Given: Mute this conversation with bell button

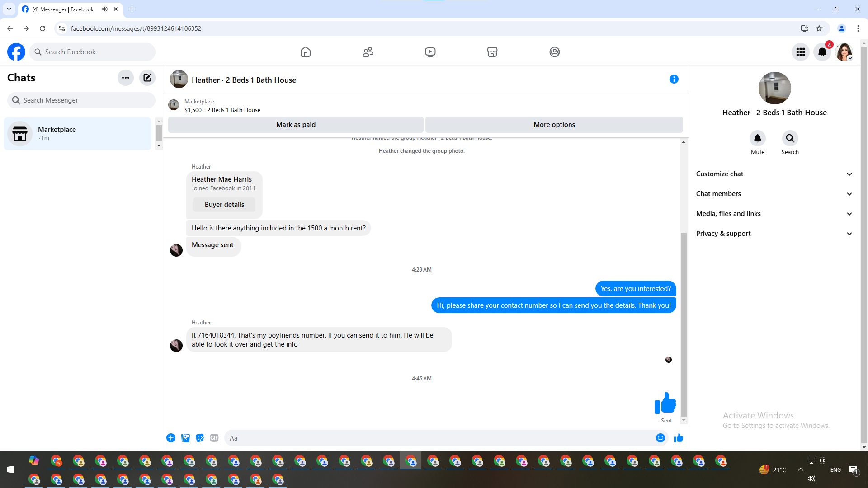Looking at the screenshot, I should click(758, 138).
